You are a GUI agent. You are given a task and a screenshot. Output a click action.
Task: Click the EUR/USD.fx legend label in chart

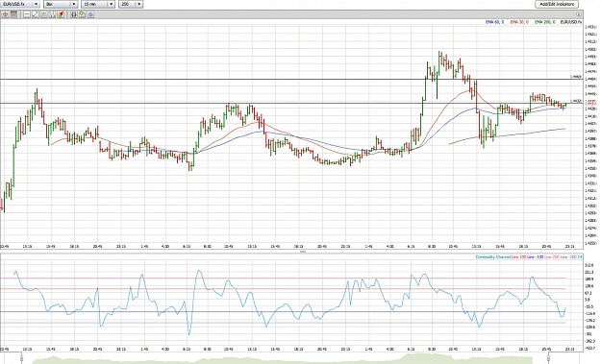coord(571,22)
